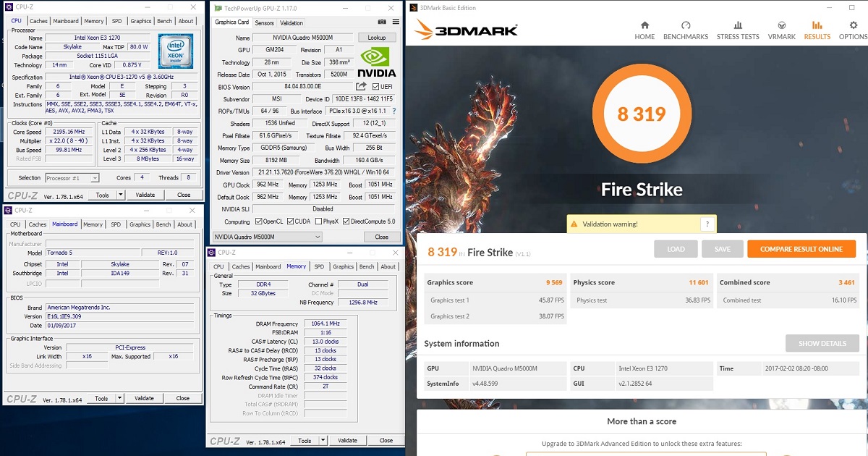
Task: Open 3DMark Home via house icon
Action: coord(644,30)
